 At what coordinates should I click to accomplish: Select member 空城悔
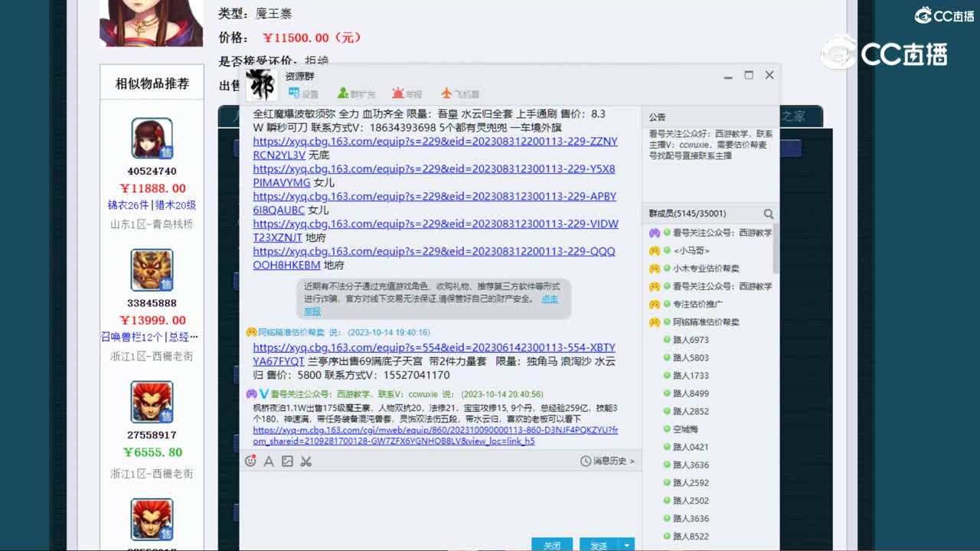(685, 429)
